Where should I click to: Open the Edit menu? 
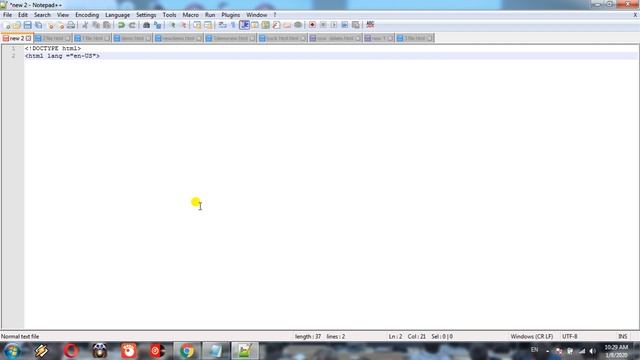tap(23, 15)
